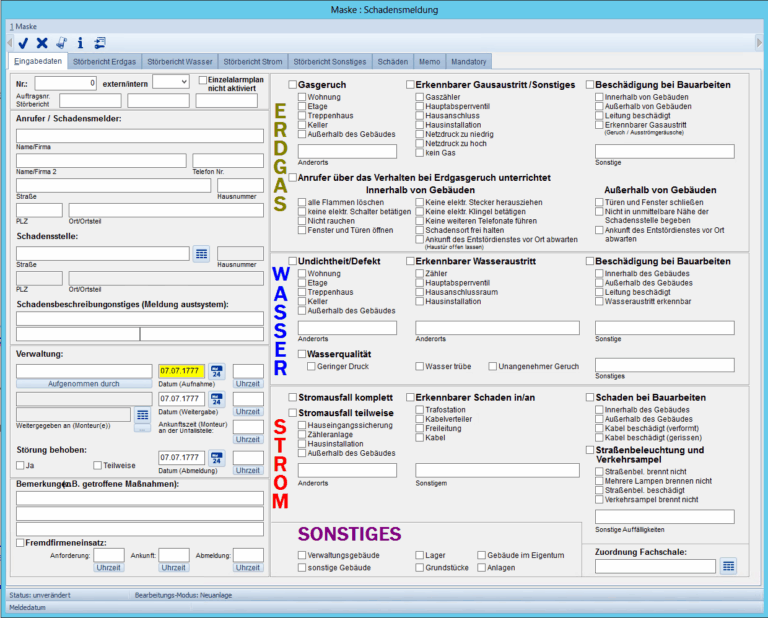Open info with the 'i' toolbar icon

[x=80, y=43]
